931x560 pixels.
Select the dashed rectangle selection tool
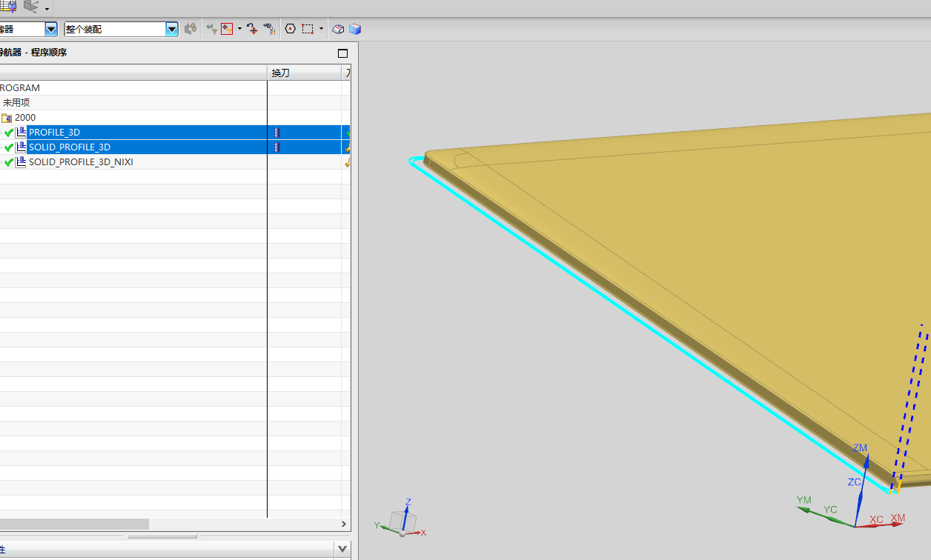click(x=308, y=29)
